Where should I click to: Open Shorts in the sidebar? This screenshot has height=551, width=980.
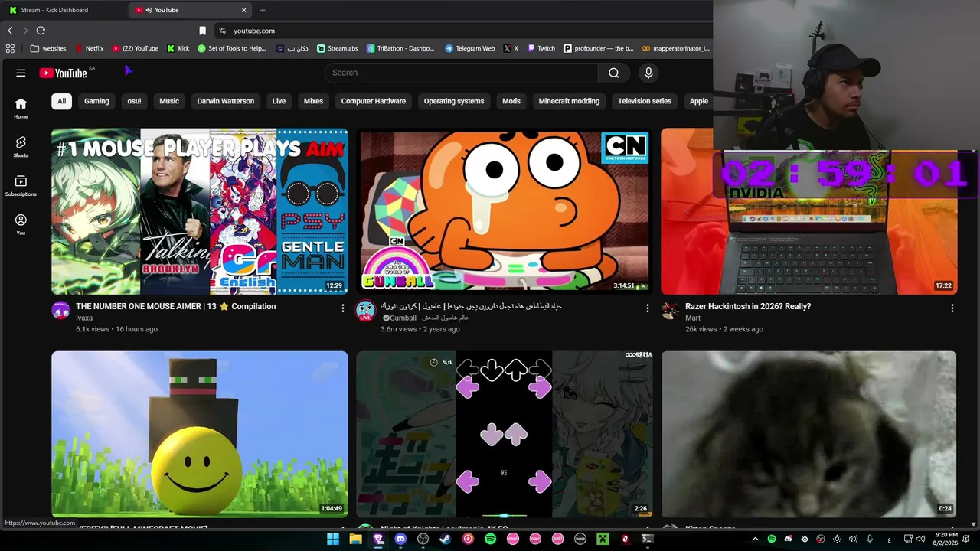pyautogui.click(x=21, y=147)
